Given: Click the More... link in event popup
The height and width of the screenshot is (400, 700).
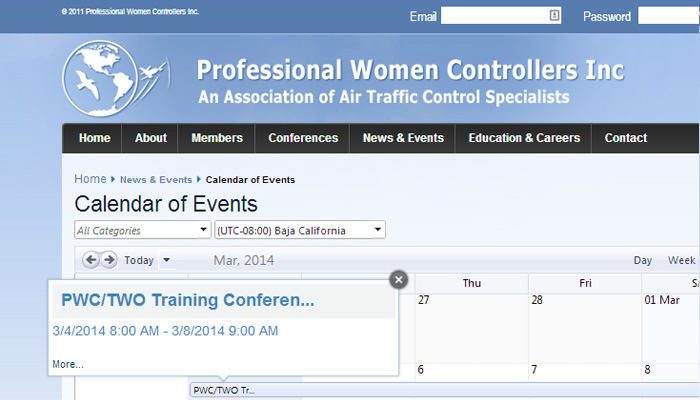Looking at the screenshot, I should pos(68,364).
